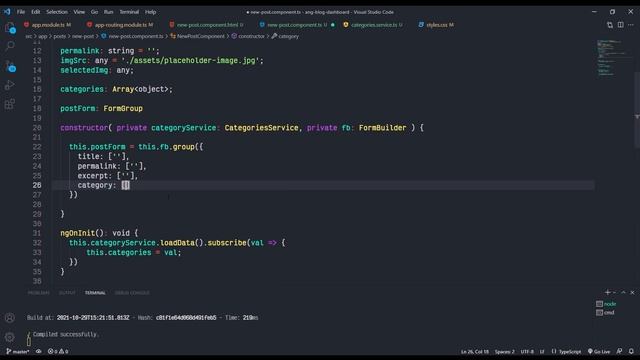640x360 pixels.
Task: Click 'Ln 26, Col 18' cursor position
Action: [x=475, y=351]
